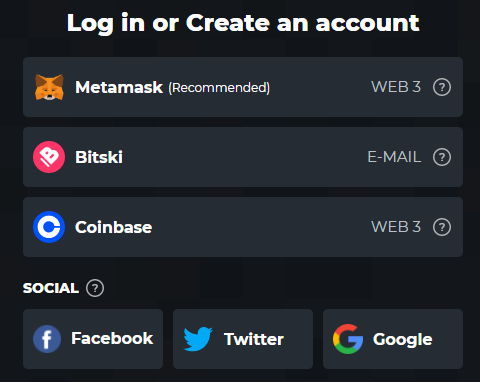
Task: Choose the Coinbase wallet option text
Action: pos(114,227)
